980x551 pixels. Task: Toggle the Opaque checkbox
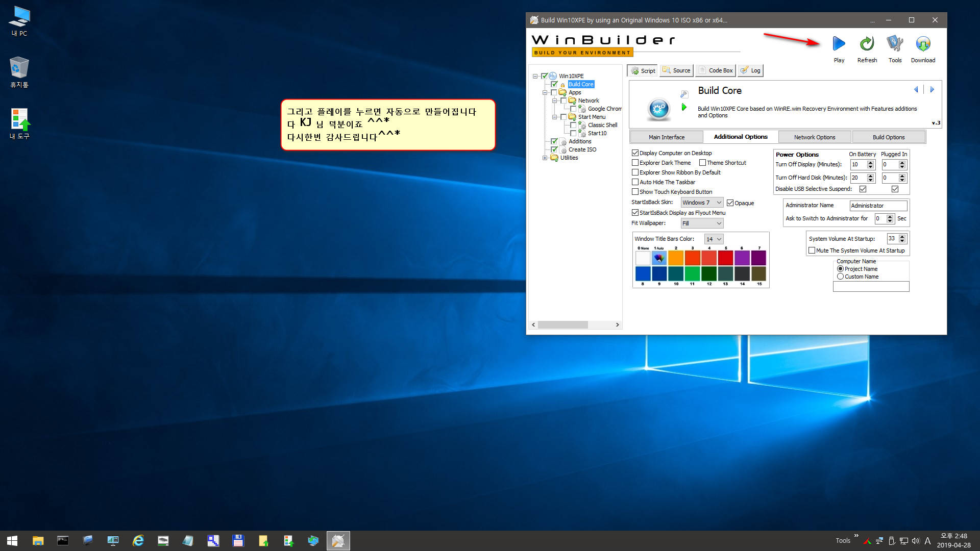(730, 203)
